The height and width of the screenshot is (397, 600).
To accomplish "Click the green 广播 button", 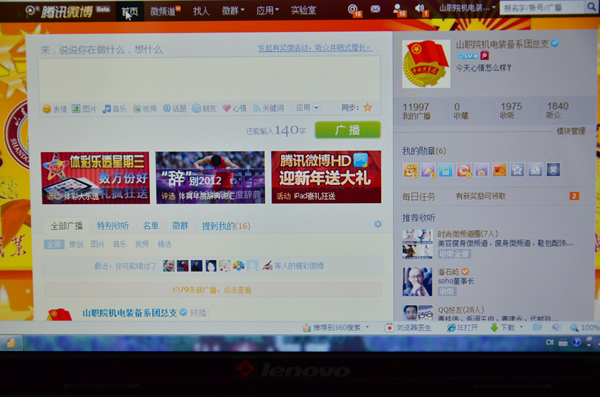I will 347,130.
